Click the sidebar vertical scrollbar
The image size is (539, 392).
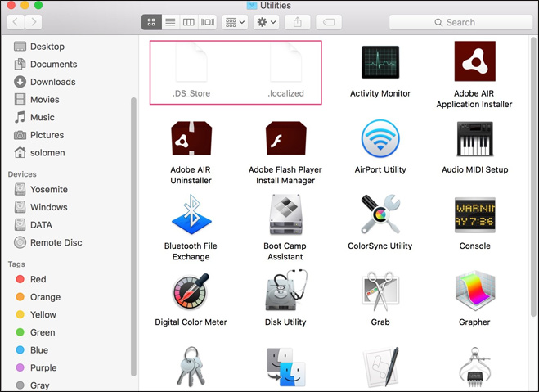tap(133, 237)
